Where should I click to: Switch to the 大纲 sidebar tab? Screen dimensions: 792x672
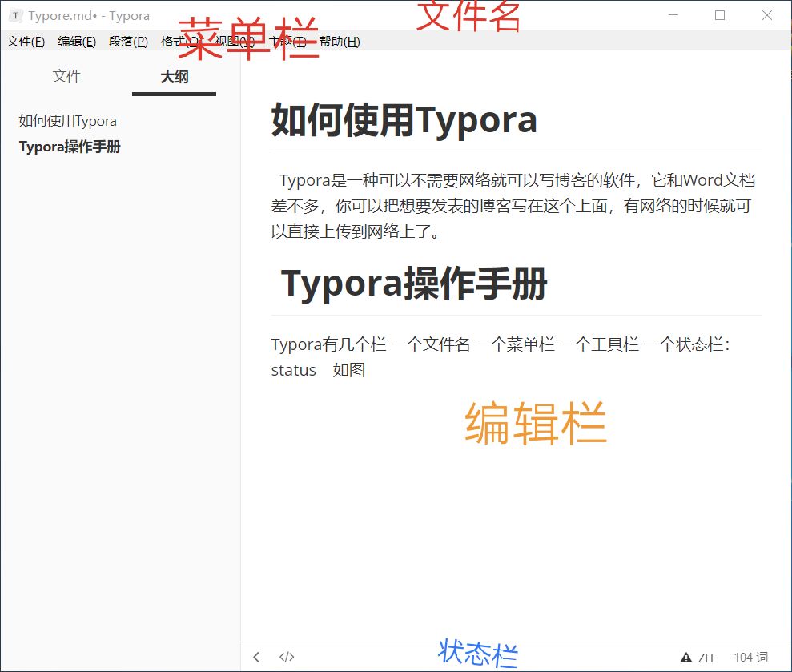tap(173, 76)
